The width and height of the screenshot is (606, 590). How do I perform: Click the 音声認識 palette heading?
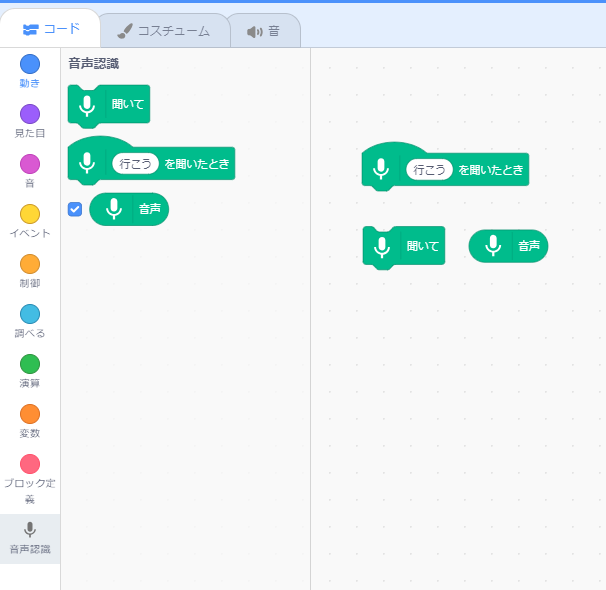[94, 63]
